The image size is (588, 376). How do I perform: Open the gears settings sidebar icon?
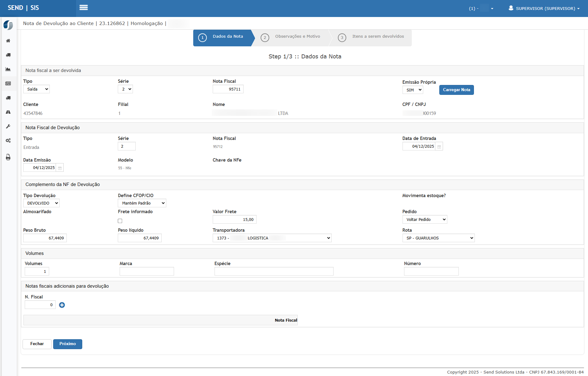[x=8, y=141]
